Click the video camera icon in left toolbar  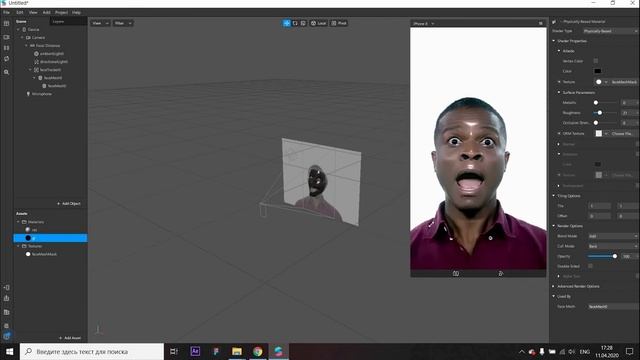[6, 37]
